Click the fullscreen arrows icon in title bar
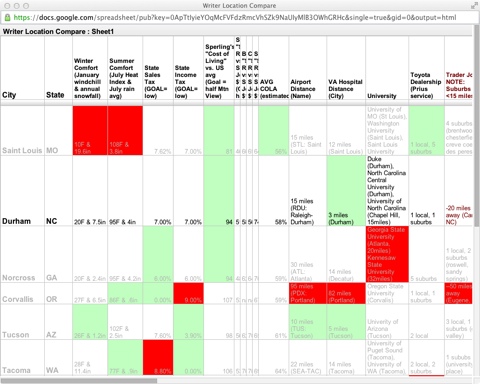Image resolution: width=480 pixels, height=384 pixels. (x=474, y=6)
